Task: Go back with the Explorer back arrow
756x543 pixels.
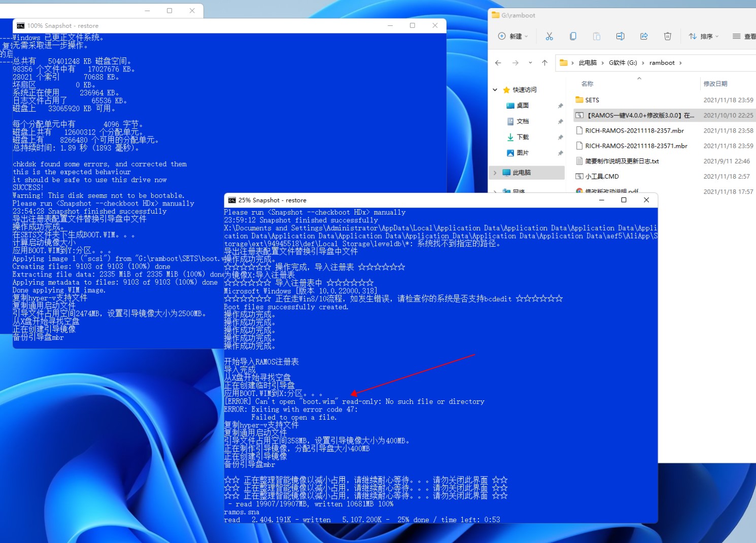Action: coord(498,63)
